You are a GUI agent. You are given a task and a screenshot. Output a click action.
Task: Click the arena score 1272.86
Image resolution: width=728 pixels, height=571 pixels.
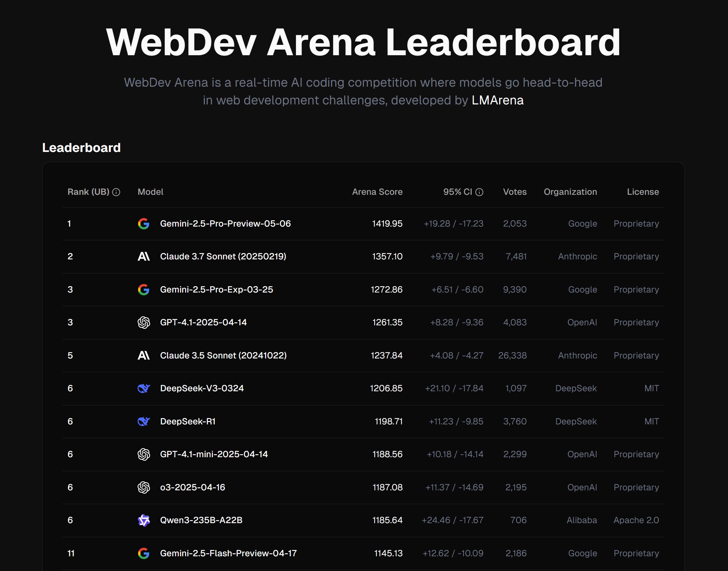coord(387,290)
